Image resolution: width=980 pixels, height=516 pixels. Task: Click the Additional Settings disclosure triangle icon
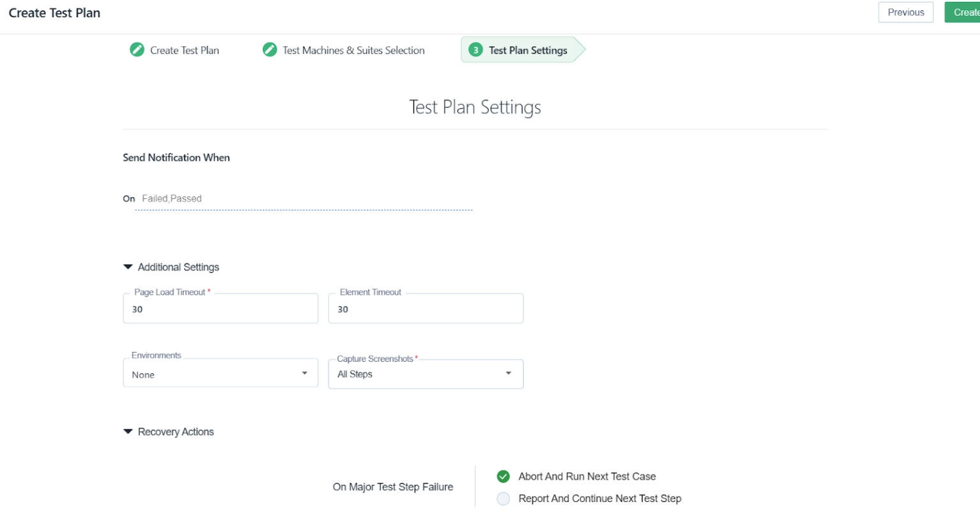127,267
